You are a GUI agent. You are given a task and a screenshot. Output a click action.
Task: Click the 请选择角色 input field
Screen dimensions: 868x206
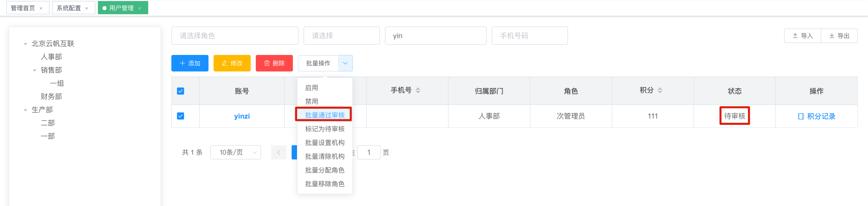235,36
